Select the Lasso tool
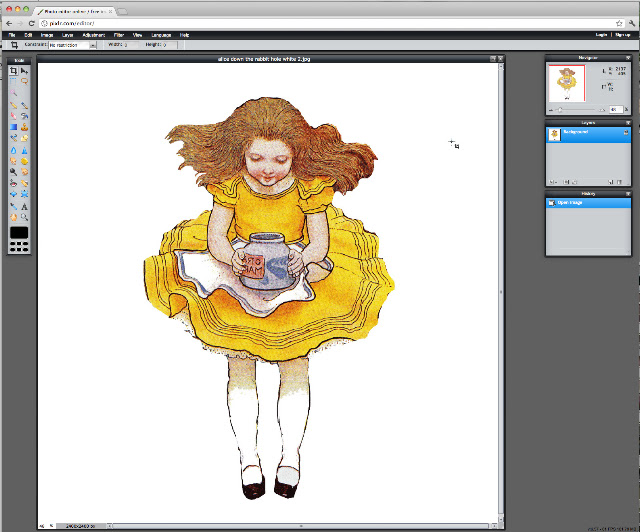640x532 pixels. click(x=24, y=81)
